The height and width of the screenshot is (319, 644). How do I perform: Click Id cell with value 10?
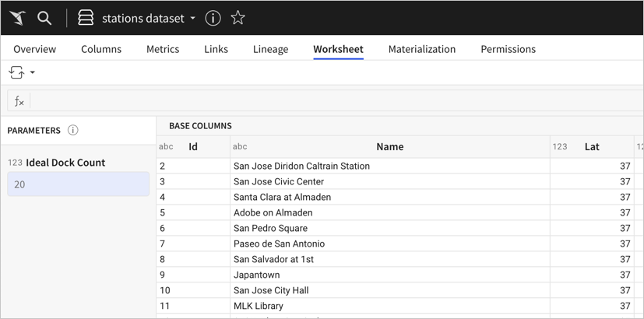click(193, 290)
